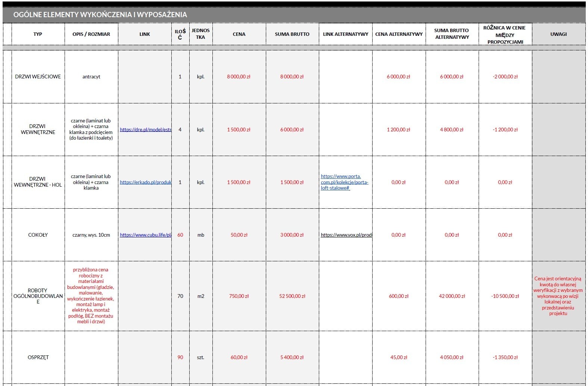Select the 1 200,00 zł alternative price cell

tap(399, 130)
